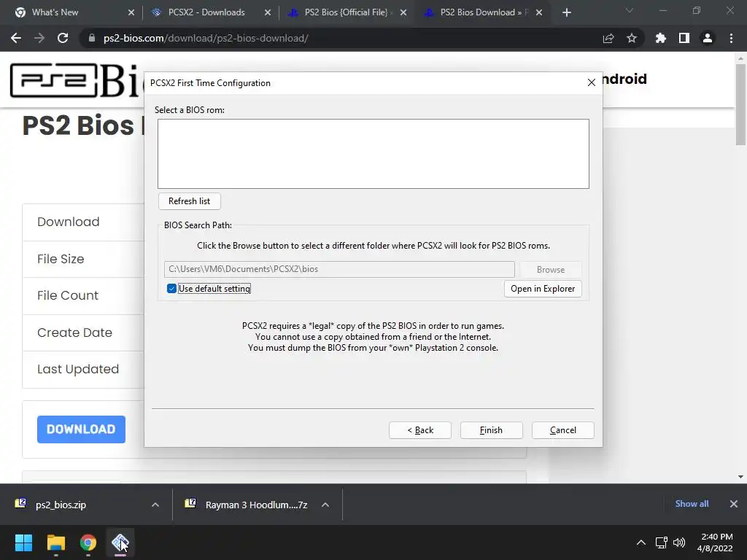Click the site lock icon
This screenshot has width=747, height=560.
point(91,38)
